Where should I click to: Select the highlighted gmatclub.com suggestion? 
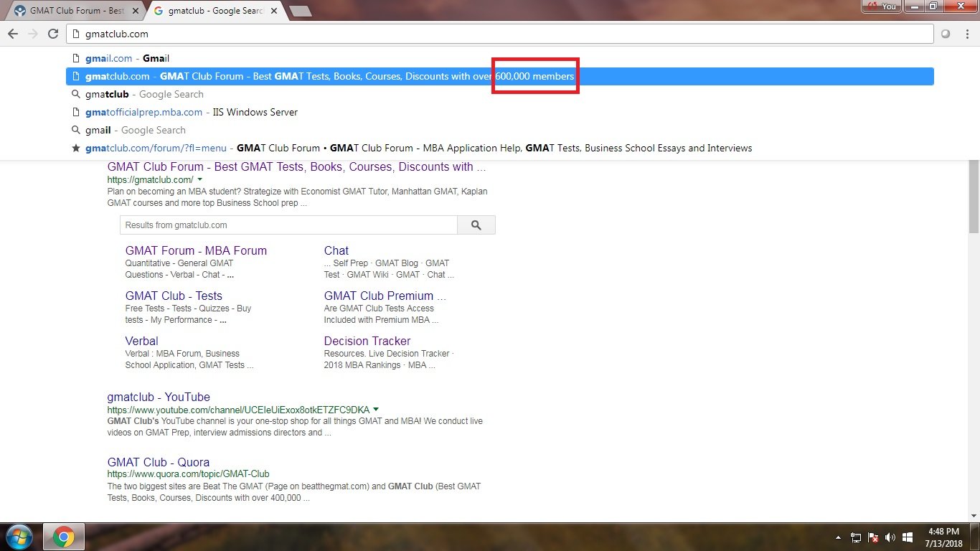(x=500, y=76)
